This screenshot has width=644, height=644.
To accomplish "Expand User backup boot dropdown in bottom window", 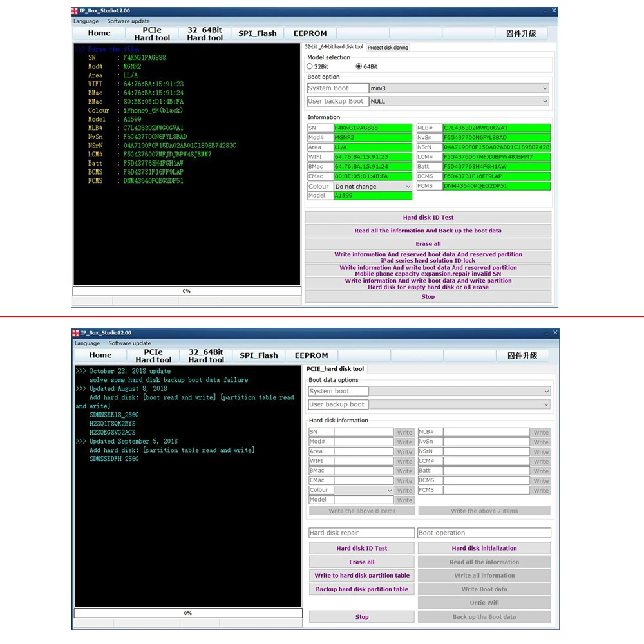I will pyautogui.click(x=460, y=404).
